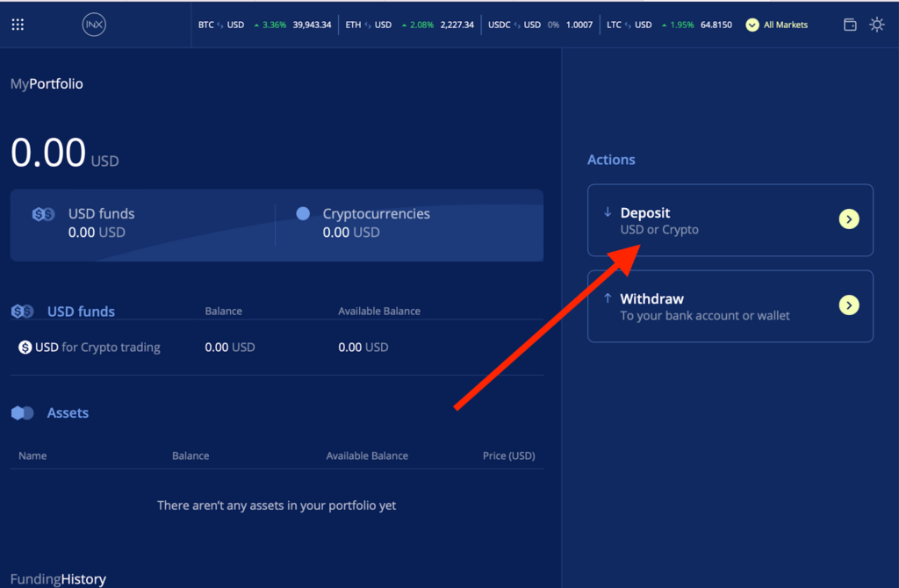Click the ETH change 2.08%

click(x=418, y=25)
